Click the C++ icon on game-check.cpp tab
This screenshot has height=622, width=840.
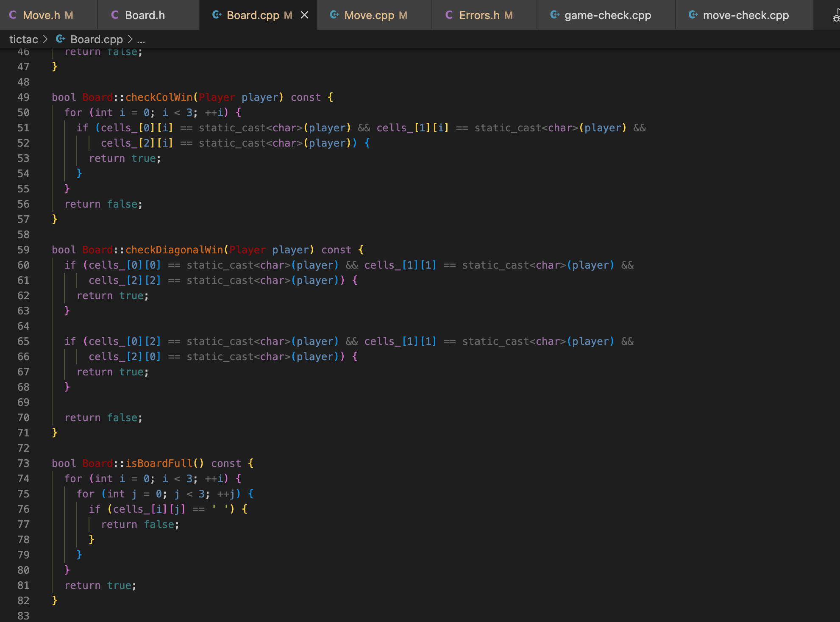click(554, 15)
